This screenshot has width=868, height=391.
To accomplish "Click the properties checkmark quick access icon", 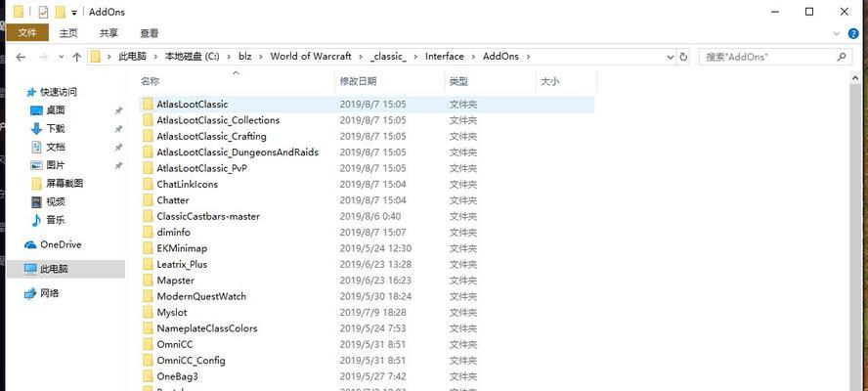I will tap(43, 12).
